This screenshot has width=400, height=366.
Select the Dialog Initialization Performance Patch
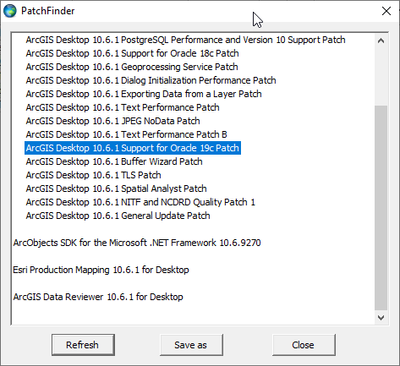[x=151, y=80]
